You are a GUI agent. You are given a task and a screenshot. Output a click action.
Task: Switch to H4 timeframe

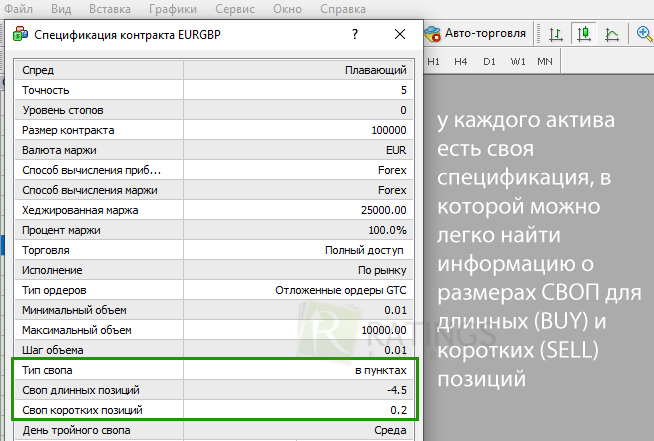pyautogui.click(x=461, y=62)
